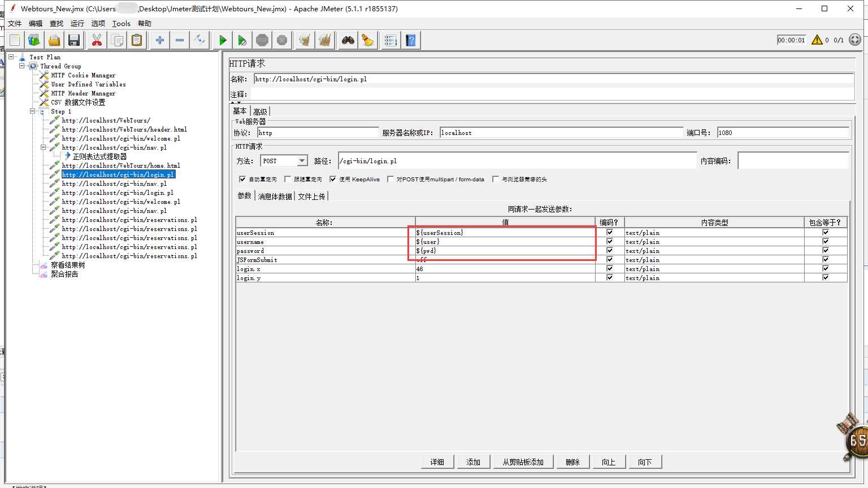868x488 pixels.
Task: Click the 删除 button
Action: [573, 462]
